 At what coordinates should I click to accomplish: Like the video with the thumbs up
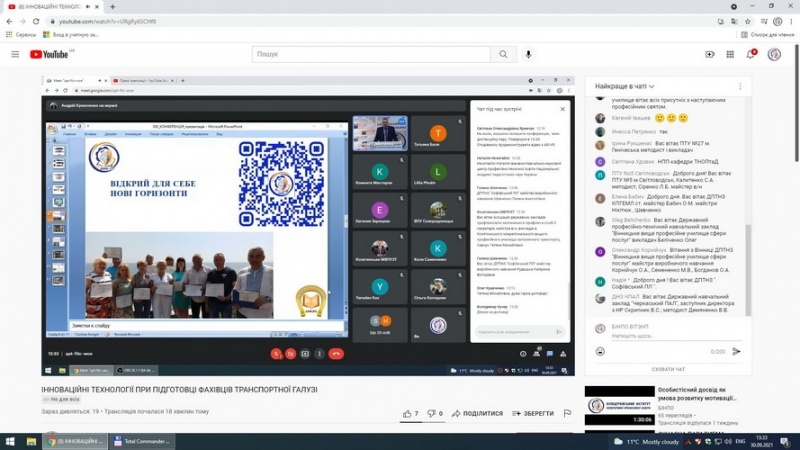pyautogui.click(x=408, y=413)
